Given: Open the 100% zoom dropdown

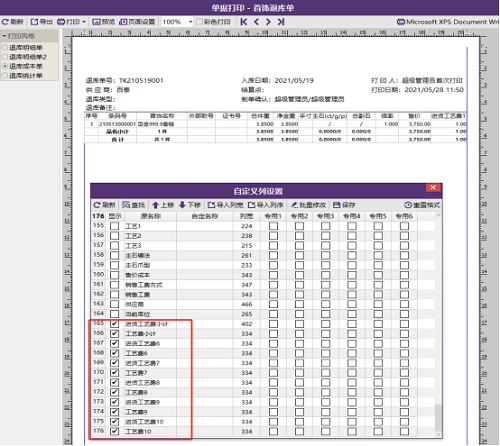Looking at the screenshot, I should coord(190,22).
